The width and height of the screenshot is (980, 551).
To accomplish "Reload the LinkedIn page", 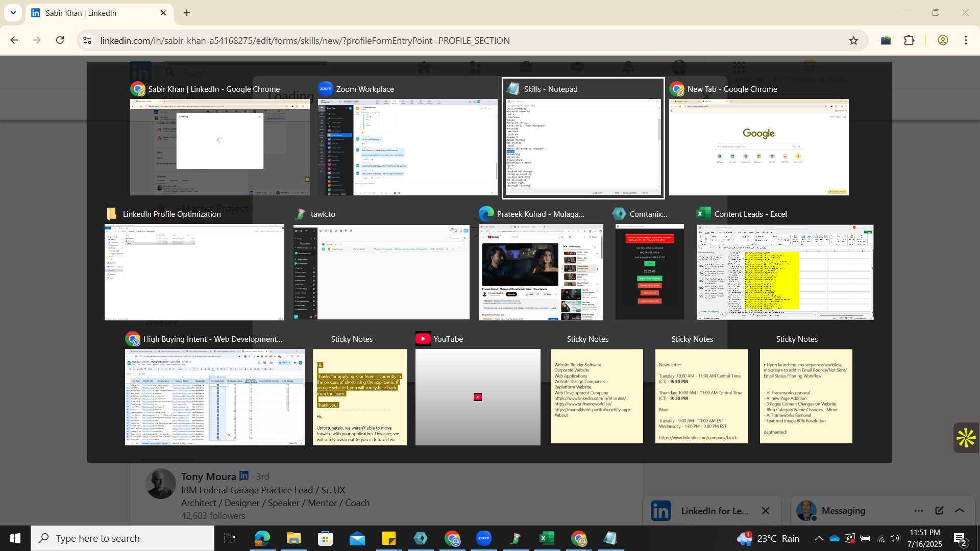I will (x=60, y=40).
